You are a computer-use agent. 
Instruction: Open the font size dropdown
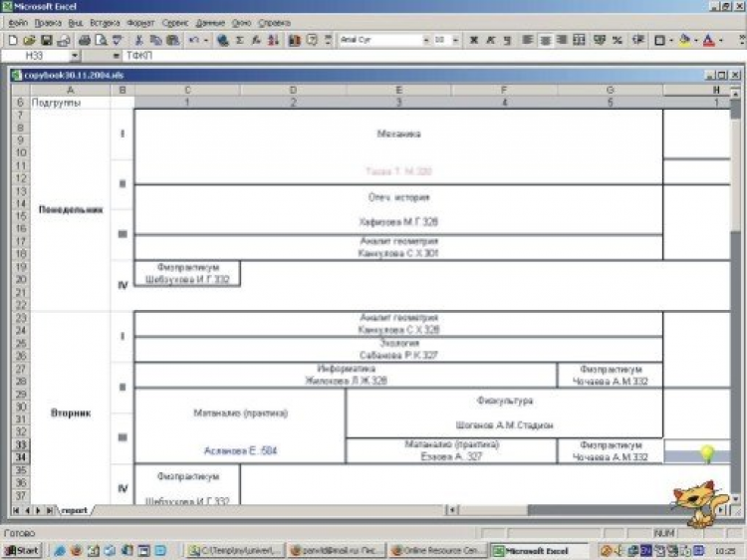tap(455, 41)
